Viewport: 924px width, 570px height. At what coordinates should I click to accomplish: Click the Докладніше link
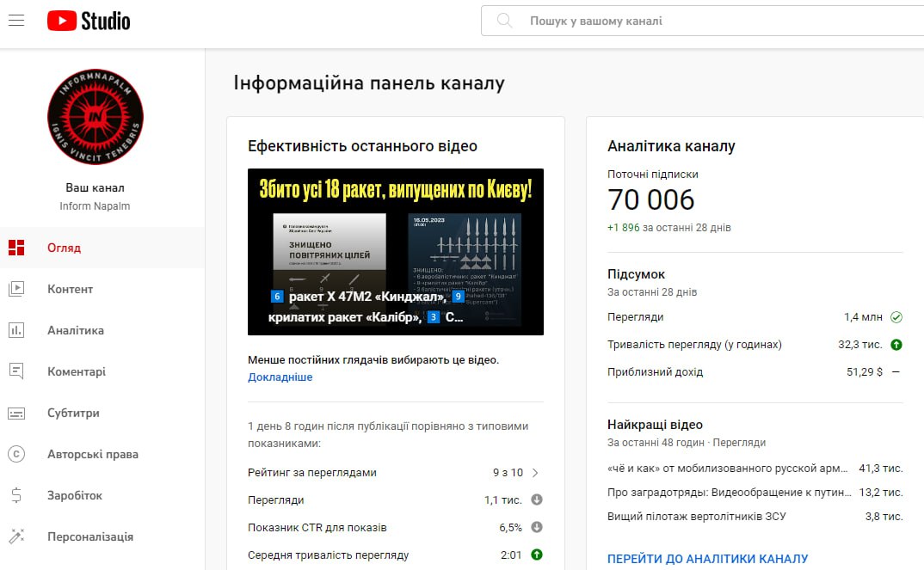280,377
